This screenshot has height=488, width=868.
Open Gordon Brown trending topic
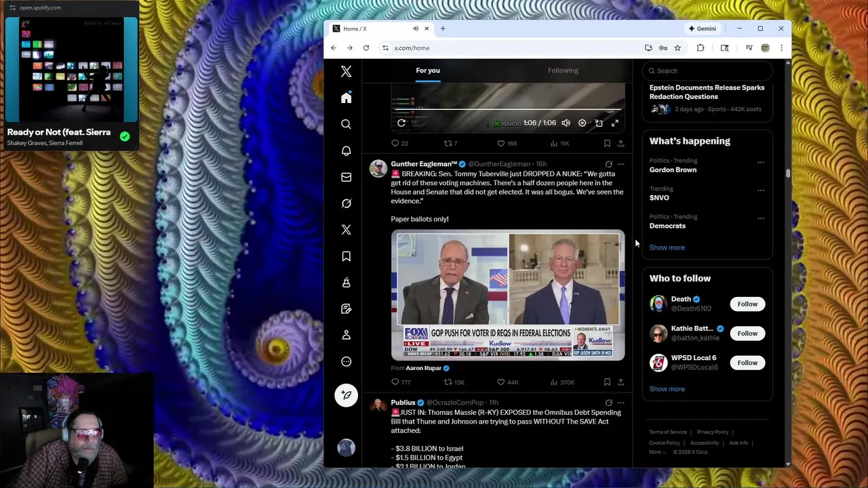coord(673,169)
